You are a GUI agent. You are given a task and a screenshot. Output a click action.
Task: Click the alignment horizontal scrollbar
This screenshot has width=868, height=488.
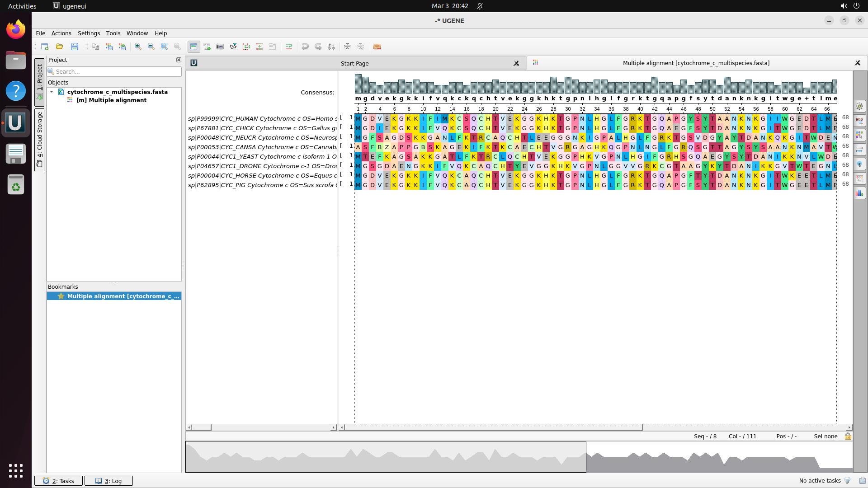click(493, 427)
